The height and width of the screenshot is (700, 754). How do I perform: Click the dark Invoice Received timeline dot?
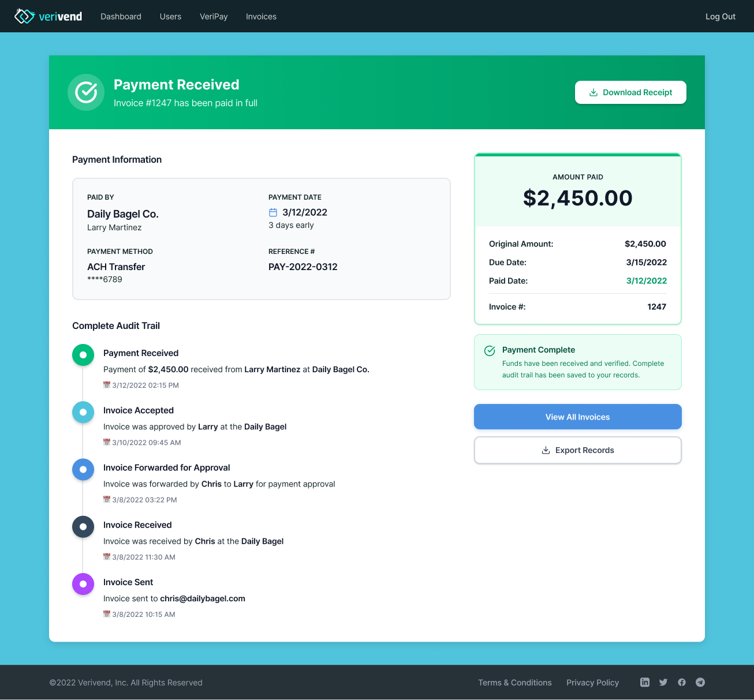point(83,527)
